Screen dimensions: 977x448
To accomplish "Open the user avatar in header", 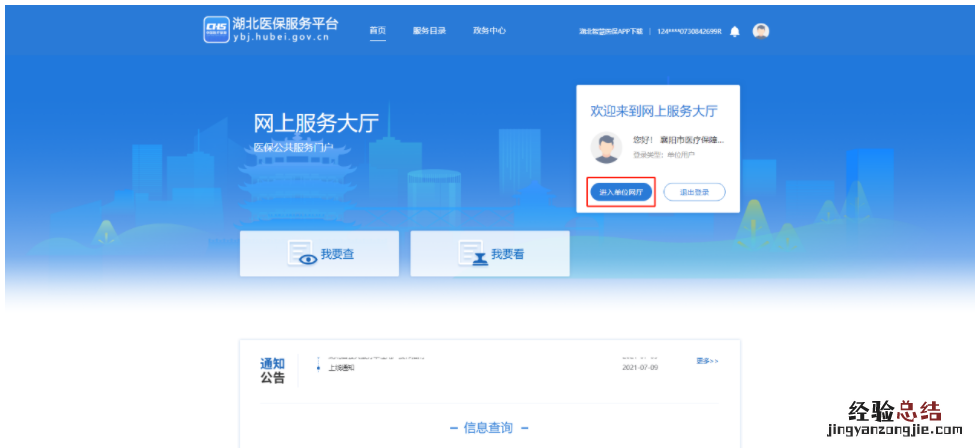I will pos(760,31).
